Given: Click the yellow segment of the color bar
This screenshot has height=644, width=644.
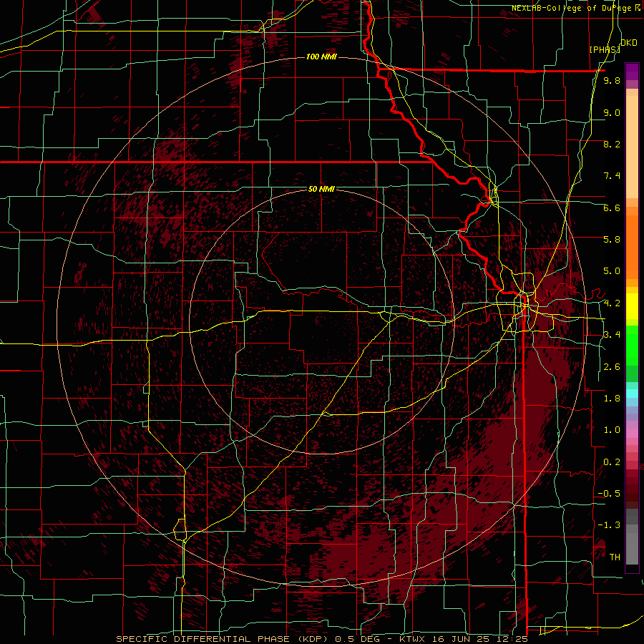Looking at the screenshot, I should (x=632, y=306).
